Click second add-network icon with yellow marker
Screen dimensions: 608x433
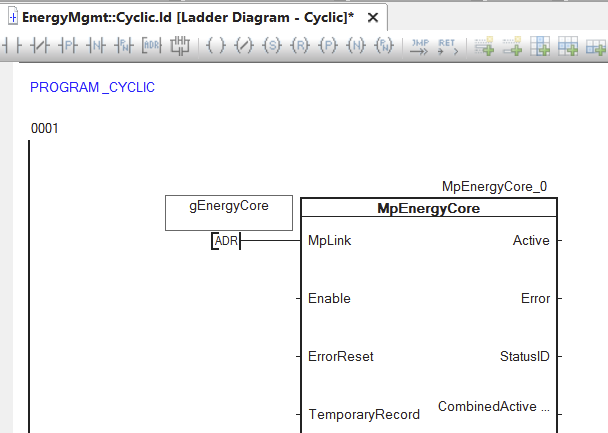(512, 46)
